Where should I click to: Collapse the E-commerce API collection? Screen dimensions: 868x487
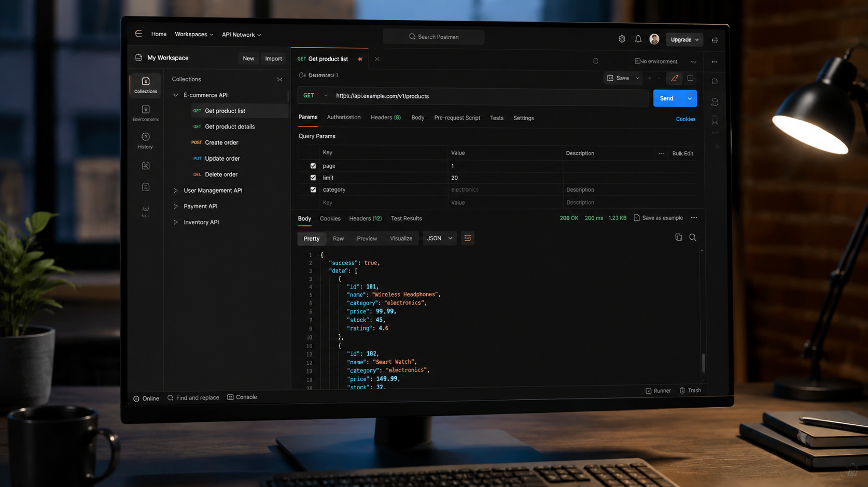pos(176,95)
